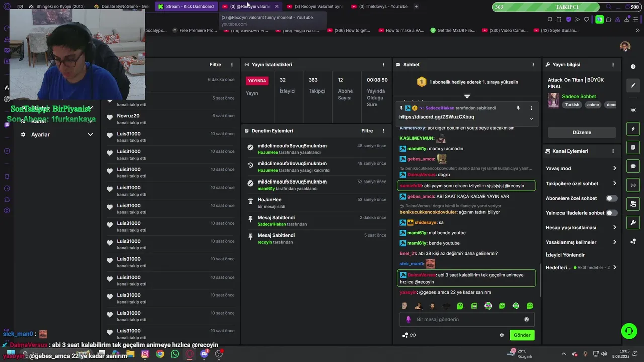Open Video Came... YouTube bookmark
Viewport: 644px width, 362px height.
coord(505,30)
